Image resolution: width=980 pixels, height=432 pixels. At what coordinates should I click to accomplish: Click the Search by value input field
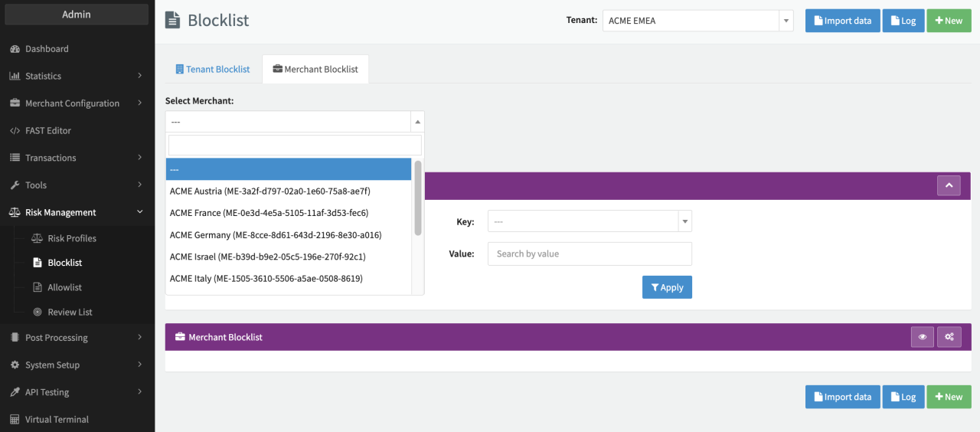tap(590, 254)
